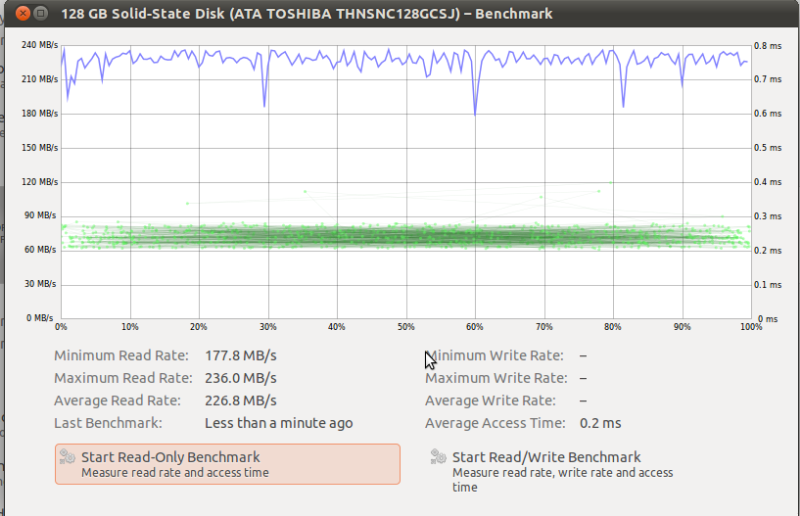Click the green access-time outlier near 0.4 ms

(x=610, y=182)
